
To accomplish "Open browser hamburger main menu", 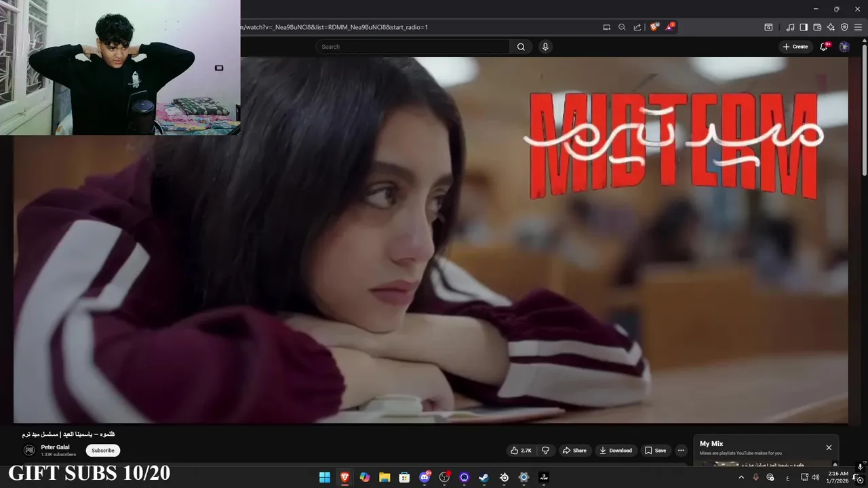I will [x=859, y=27].
